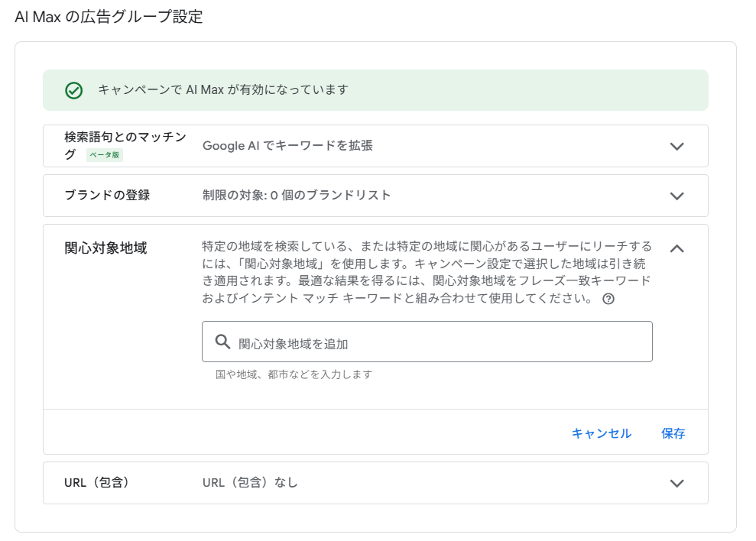Click the キャンセル button
The width and height of the screenshot is (756, 541).
[602, 433]
